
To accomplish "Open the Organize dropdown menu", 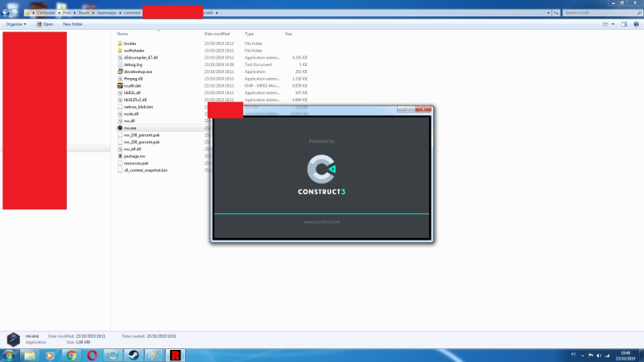I will tap(16, 24).
